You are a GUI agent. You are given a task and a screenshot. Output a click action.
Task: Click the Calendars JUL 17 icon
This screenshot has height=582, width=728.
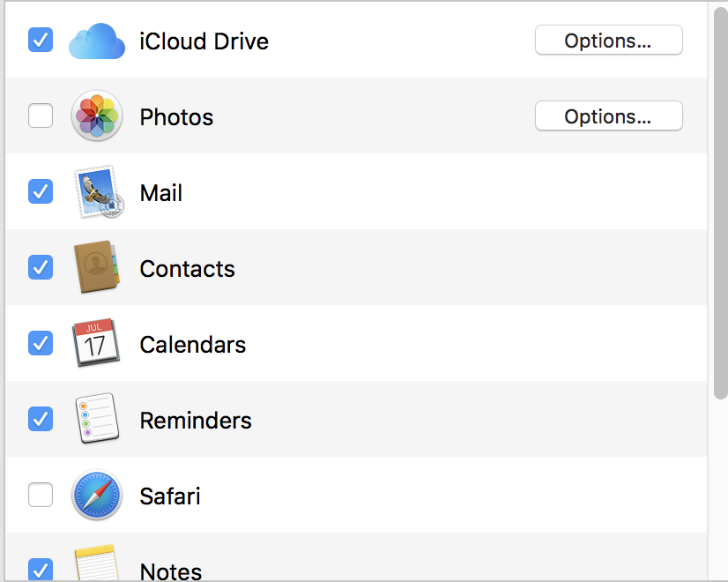(x=96, y=342)
